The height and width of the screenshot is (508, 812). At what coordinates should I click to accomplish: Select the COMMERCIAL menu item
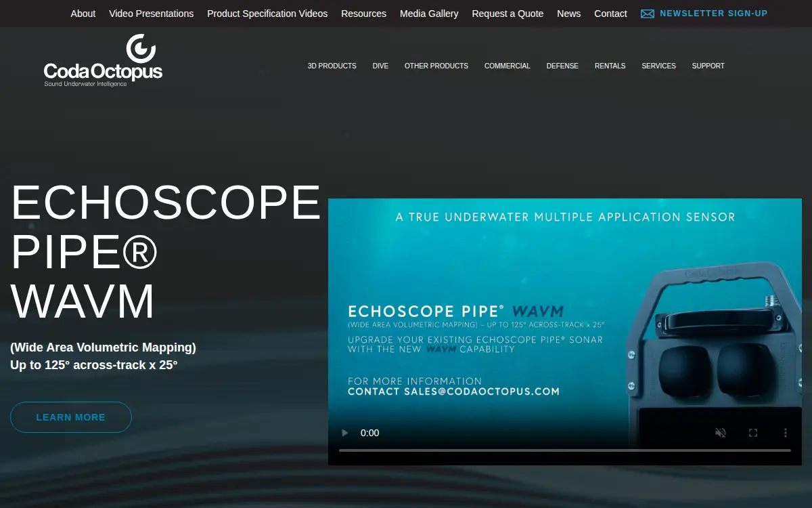[507, 66]
